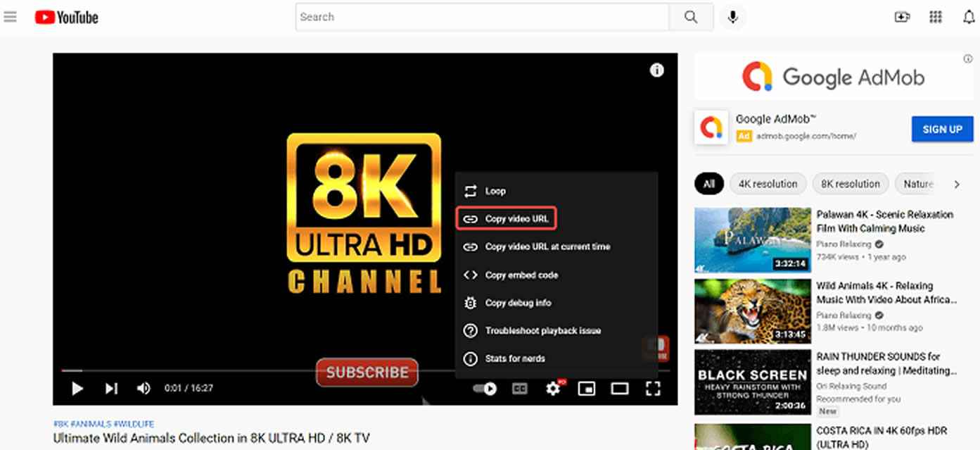
Task: Open the hamburger guide menu
Action: point(10,17)
